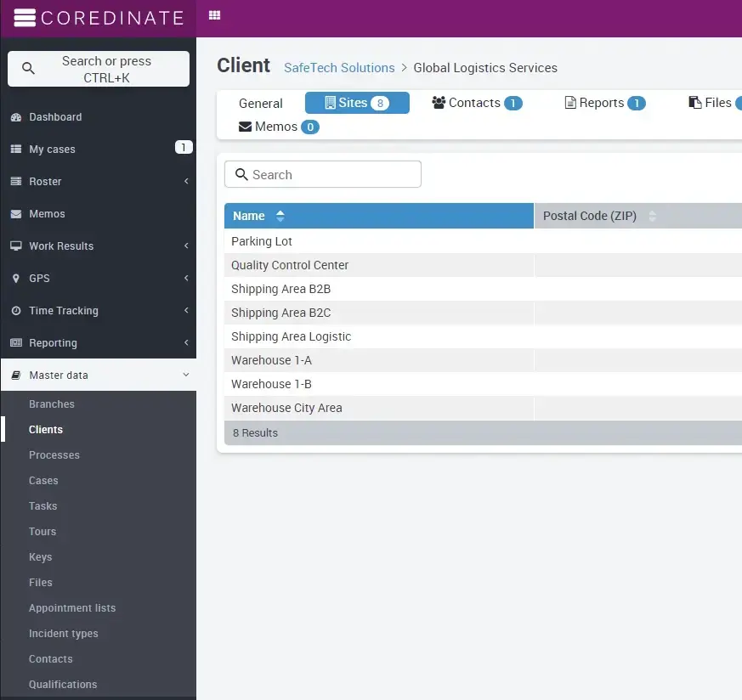Open Incident types in Master data
Screen dimensions: 742x700
(x=63, y=634)
